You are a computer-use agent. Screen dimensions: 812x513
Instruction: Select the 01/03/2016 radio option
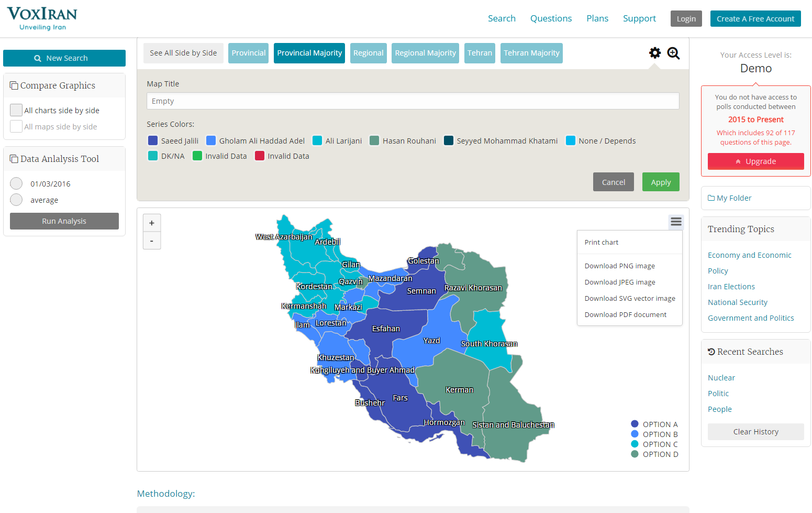(16, 183)
